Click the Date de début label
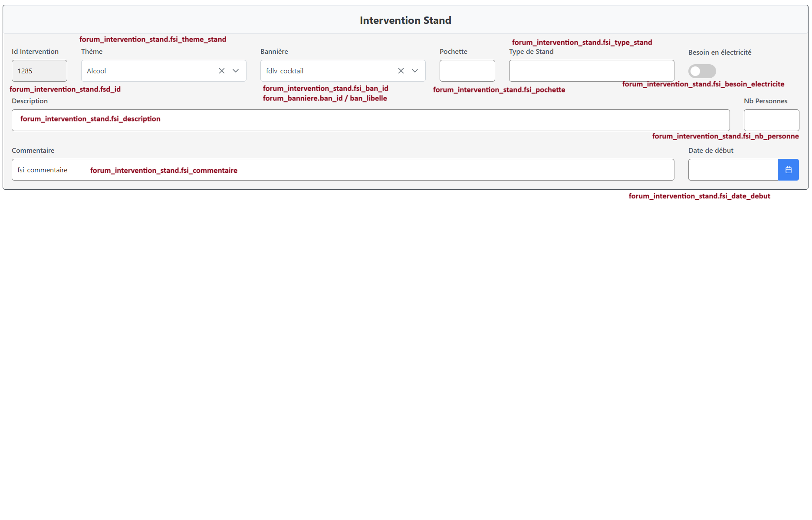Screen dimensions: 812x520 pyautogui.click(x=710, y=150)
